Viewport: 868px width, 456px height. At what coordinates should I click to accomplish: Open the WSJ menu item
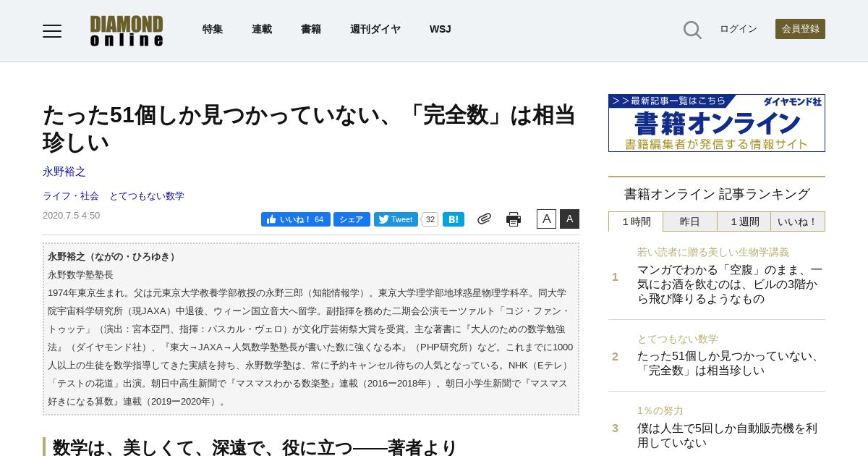tap(441, 29)
